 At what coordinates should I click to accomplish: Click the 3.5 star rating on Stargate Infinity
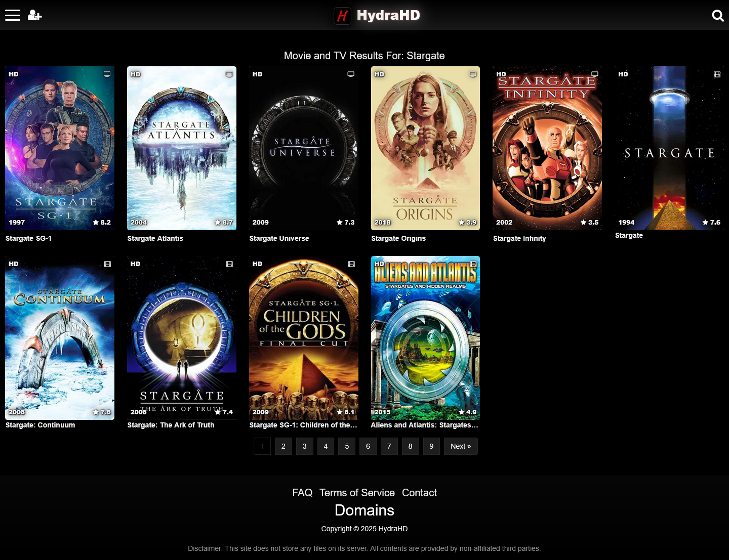(x=590, y=222)
